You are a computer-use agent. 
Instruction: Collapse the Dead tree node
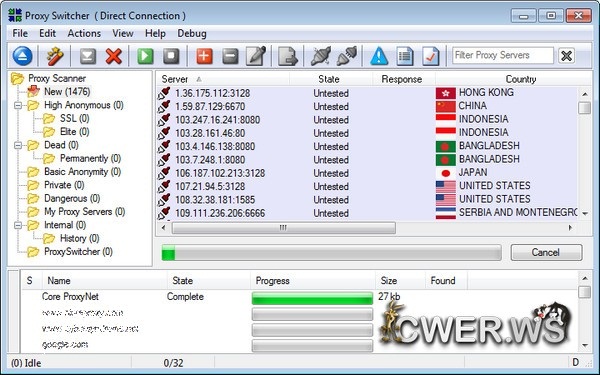18,145
